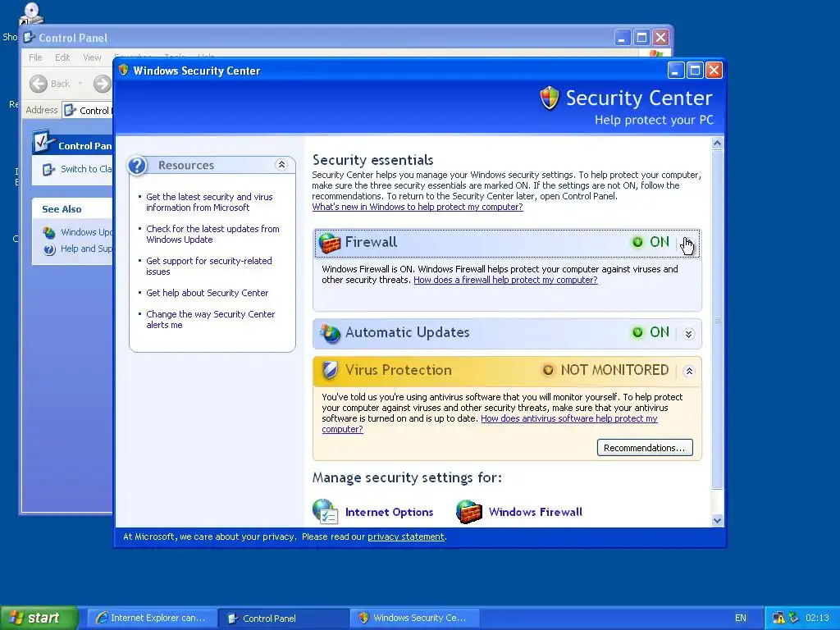Viewport: 840px width, 630px height.
Task: Open the Edit menu in Control Panel
Action: point(62,57)
